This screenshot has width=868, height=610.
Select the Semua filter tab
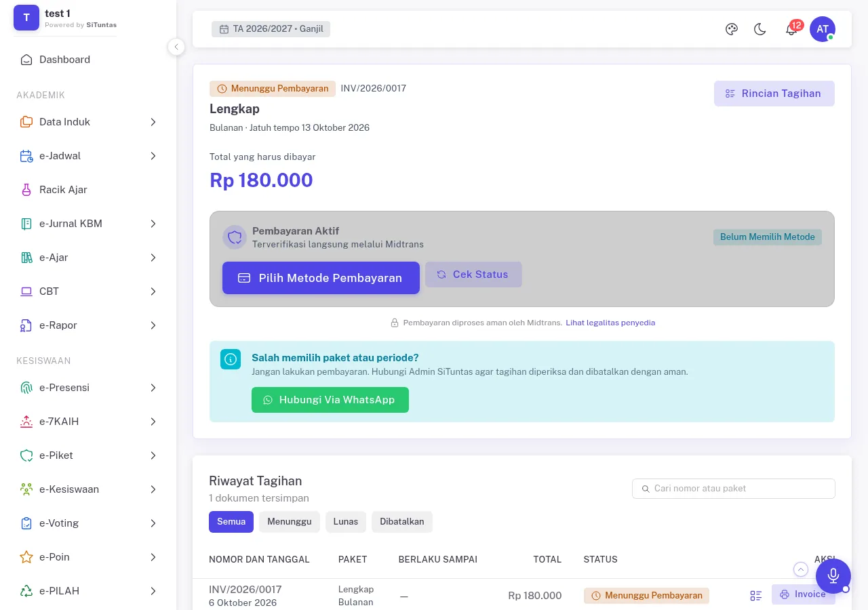(x=231, y=522)
